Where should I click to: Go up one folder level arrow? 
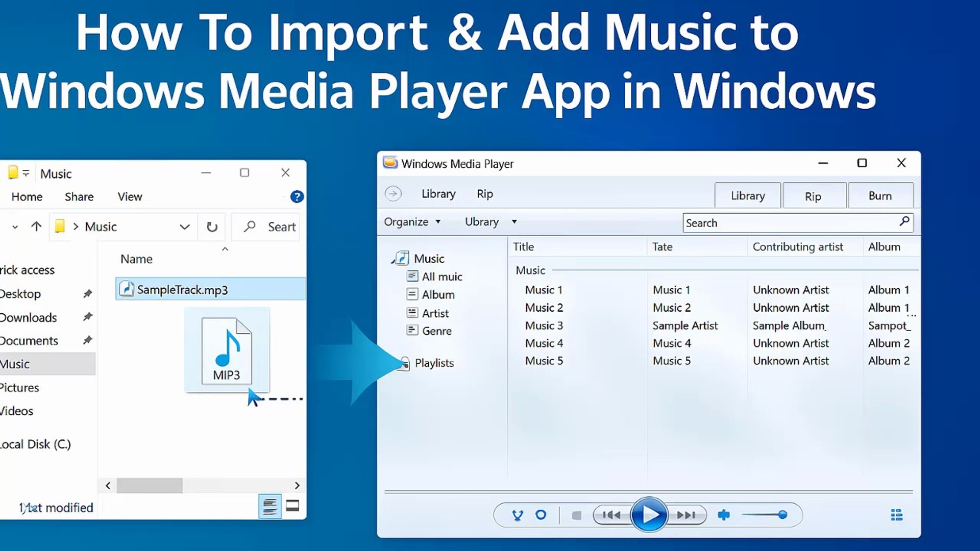pyautogui.click(x=36, y=226)
